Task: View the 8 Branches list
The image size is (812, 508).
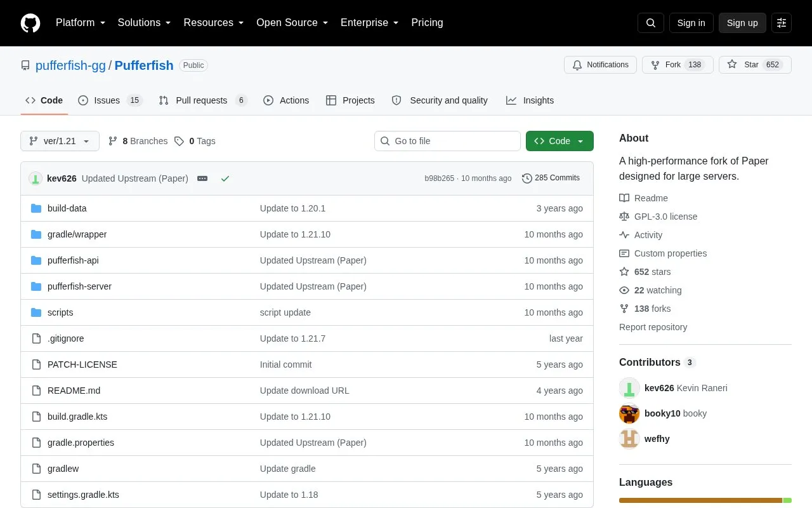Action: pos(138,141)
